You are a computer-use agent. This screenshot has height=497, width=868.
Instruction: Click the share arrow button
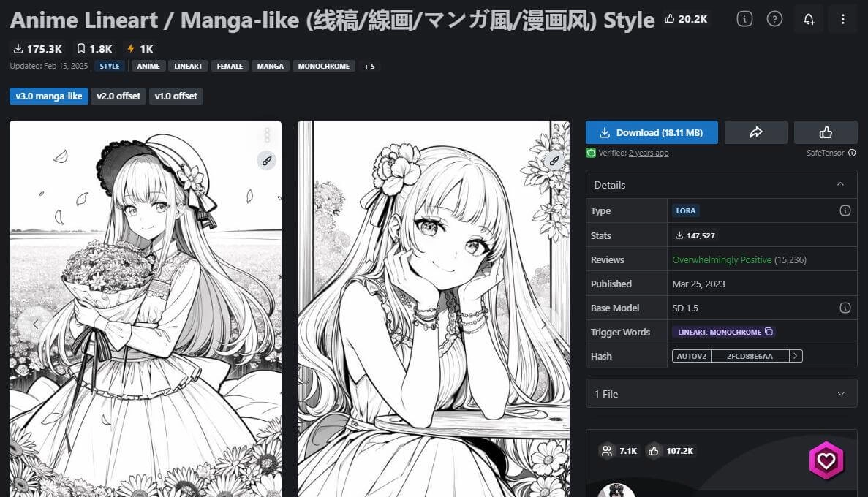click(x=755, y=132)
